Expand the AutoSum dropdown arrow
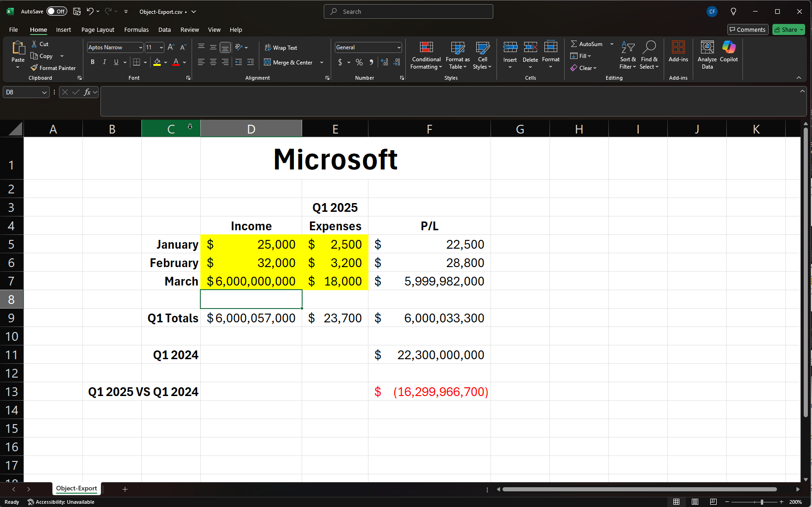Viewport: 812px width, 507px height. pos(612,44)
